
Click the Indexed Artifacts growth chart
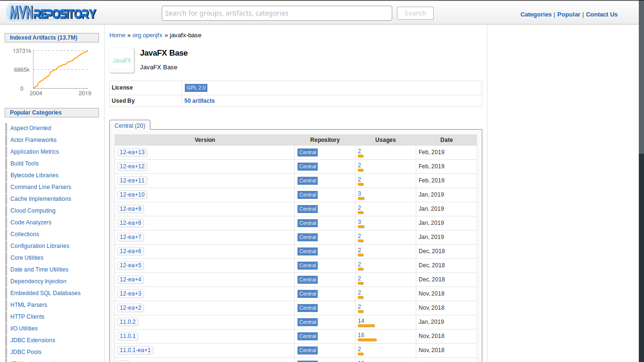(60, 69)
